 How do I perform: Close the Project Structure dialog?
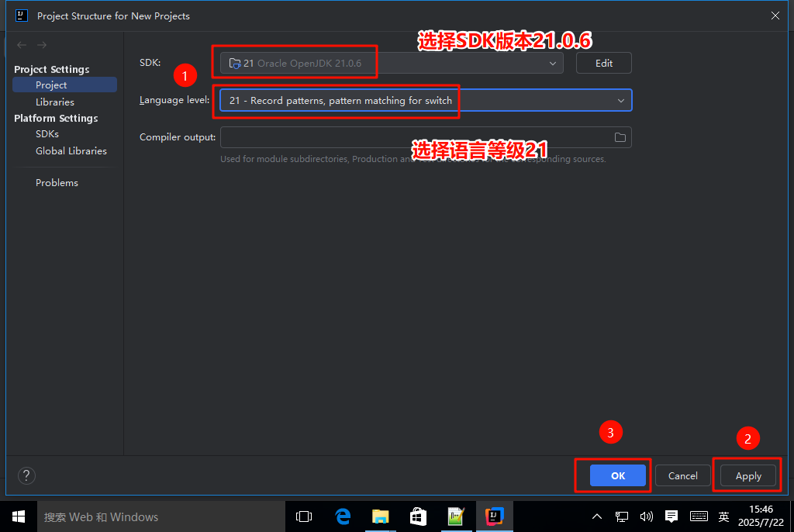[x=775, y=16]
